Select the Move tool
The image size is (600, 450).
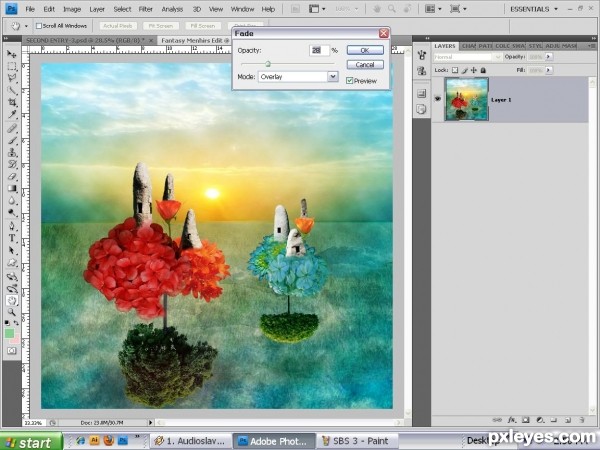coord(12,54)
